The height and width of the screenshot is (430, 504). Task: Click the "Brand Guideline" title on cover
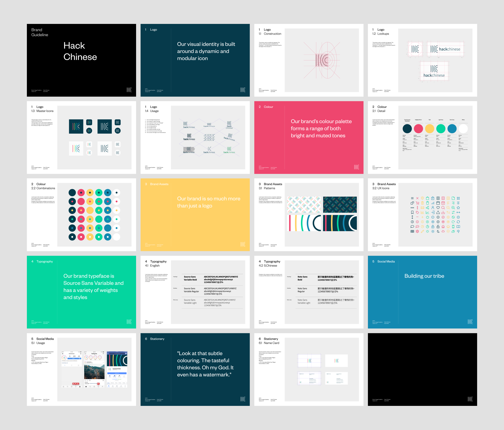40,32
